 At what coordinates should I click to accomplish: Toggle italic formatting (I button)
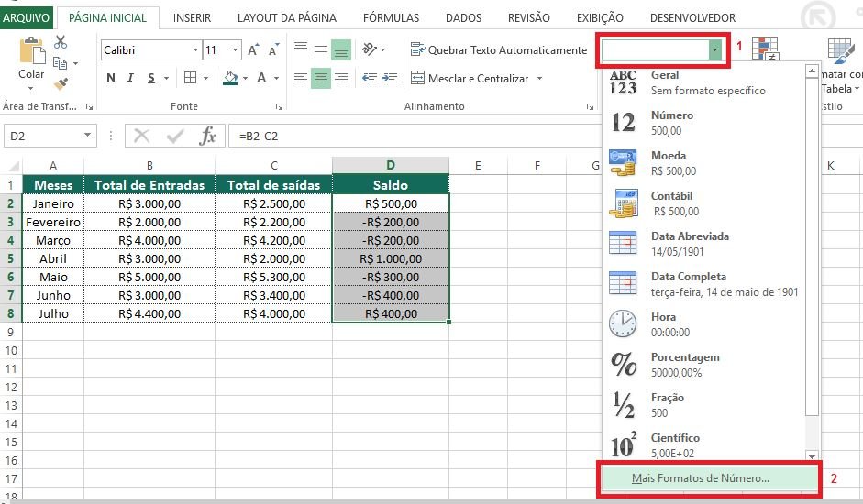[131, 78]
